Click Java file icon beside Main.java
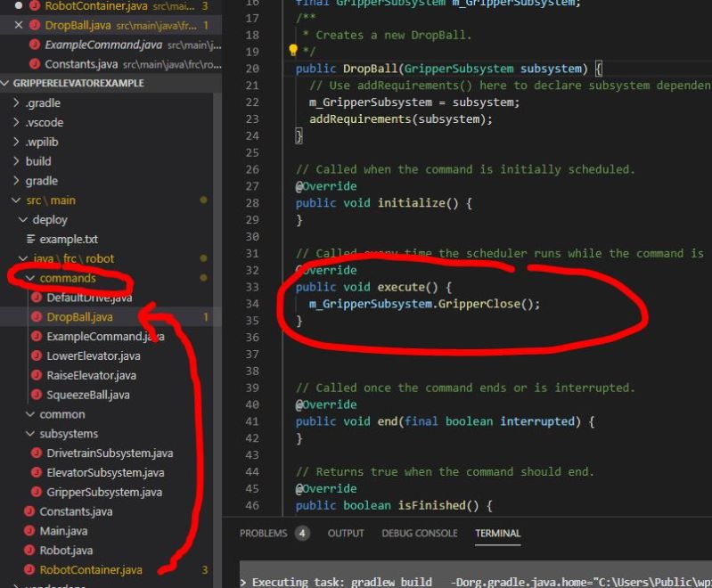The height and width of the screenshot is (588, 712). [29, 531]
